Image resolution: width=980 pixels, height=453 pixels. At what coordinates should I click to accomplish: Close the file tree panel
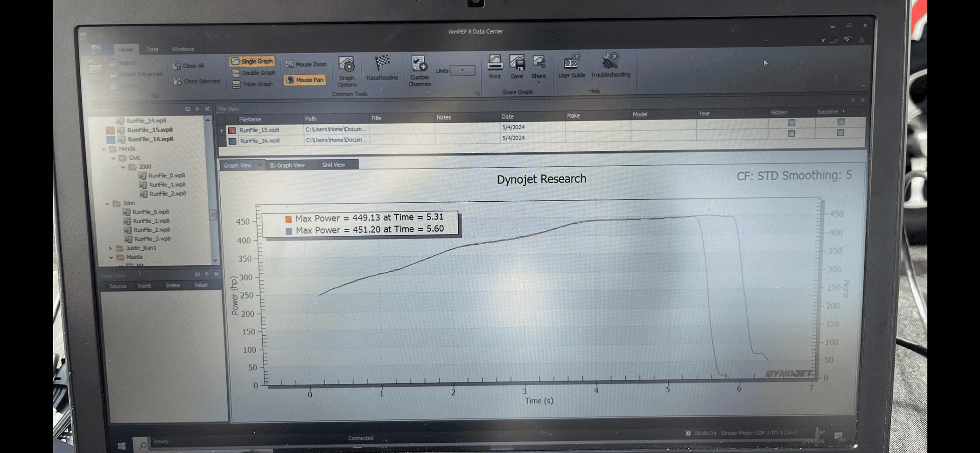click(x=207, y=109)
